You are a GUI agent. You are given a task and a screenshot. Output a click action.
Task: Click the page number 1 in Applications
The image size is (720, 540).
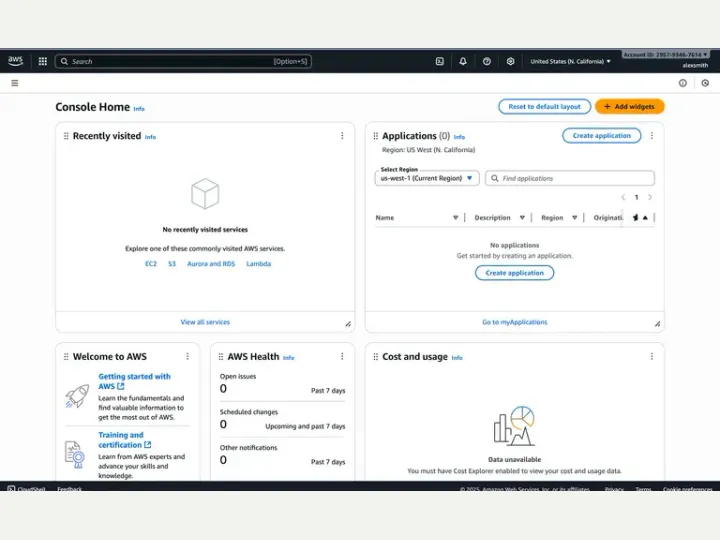click(x=636, y=197)
